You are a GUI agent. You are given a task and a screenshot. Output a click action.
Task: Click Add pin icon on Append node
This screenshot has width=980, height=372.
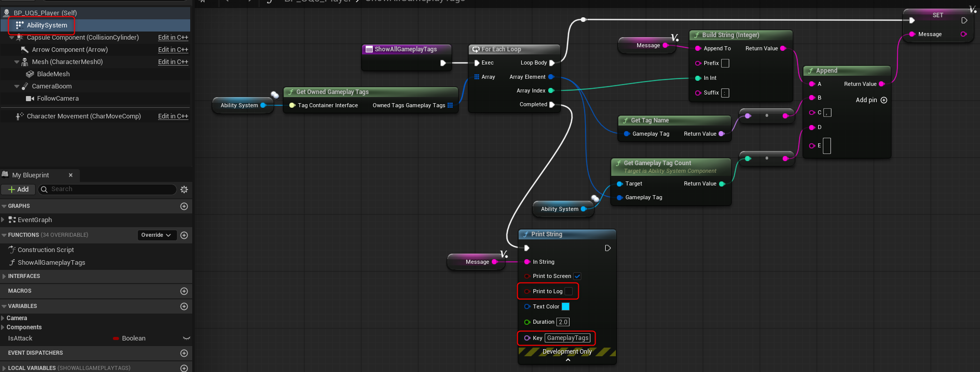[884, 100]
